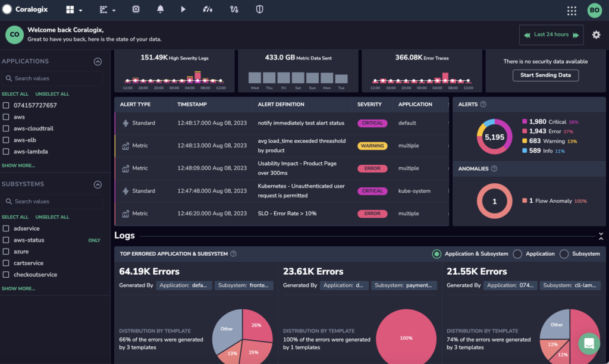
Task: Open the explore list dropdown in top navigation
Action: pos(107,10)
